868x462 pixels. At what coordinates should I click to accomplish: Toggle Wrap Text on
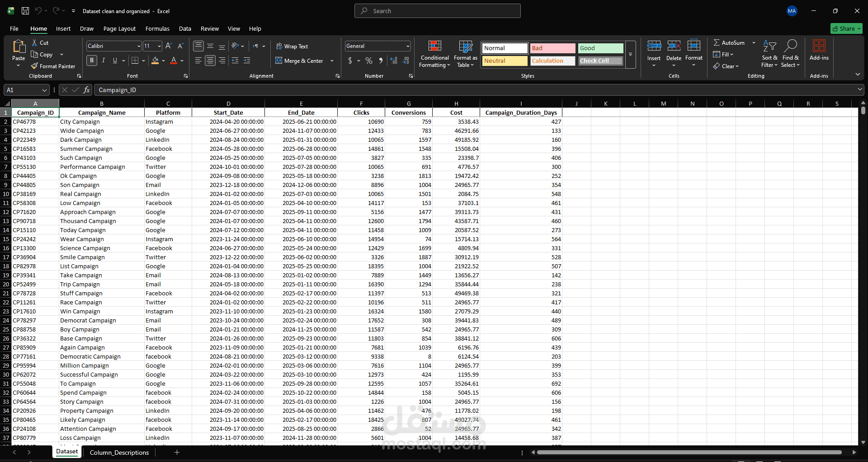(x=292, y=47)
